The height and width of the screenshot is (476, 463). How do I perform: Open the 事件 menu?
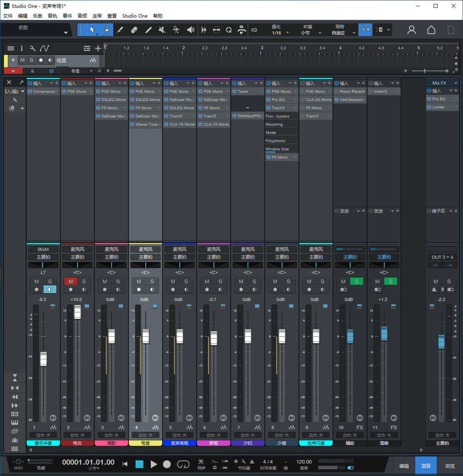(67, 16)
